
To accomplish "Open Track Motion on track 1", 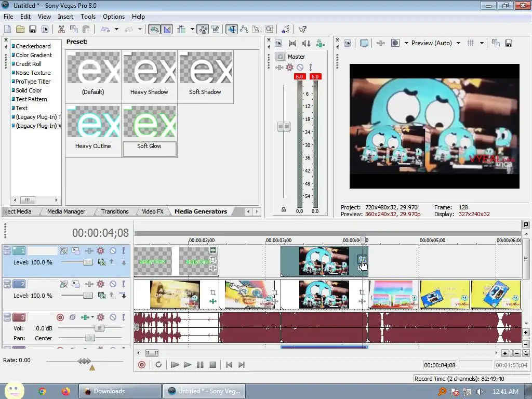I will click(x=75, y=251).
